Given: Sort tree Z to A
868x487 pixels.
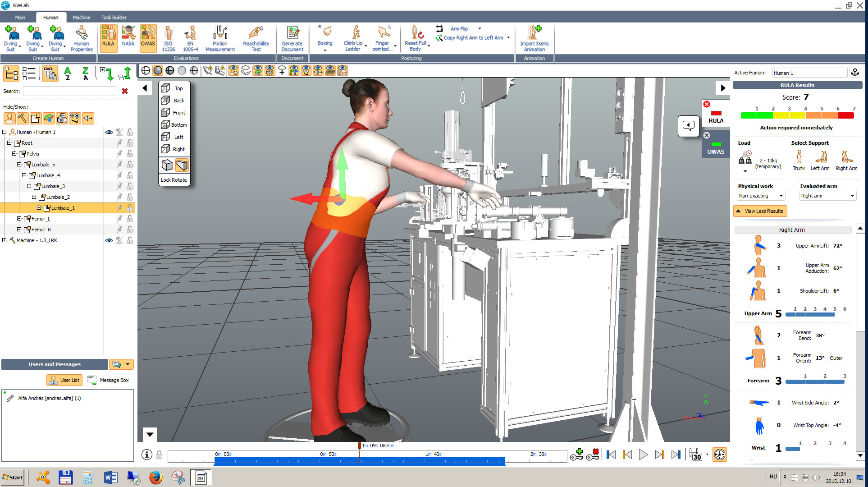Looking at the screenshot, I should (x=86, y=74).
